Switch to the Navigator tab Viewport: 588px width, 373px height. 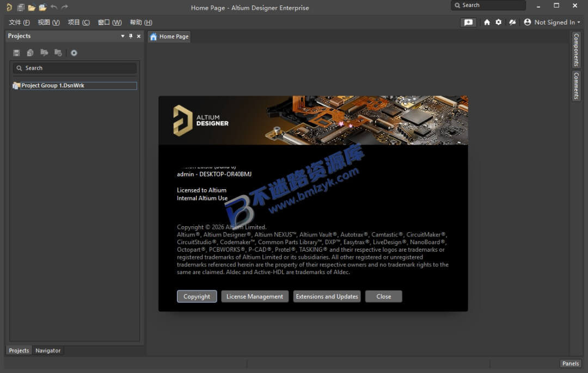click(48, 351)
